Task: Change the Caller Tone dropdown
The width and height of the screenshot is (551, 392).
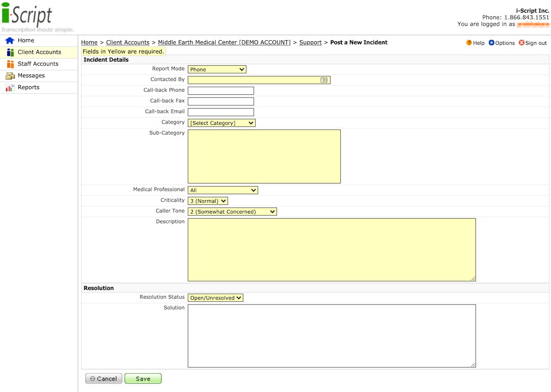Action: [232, 211]
